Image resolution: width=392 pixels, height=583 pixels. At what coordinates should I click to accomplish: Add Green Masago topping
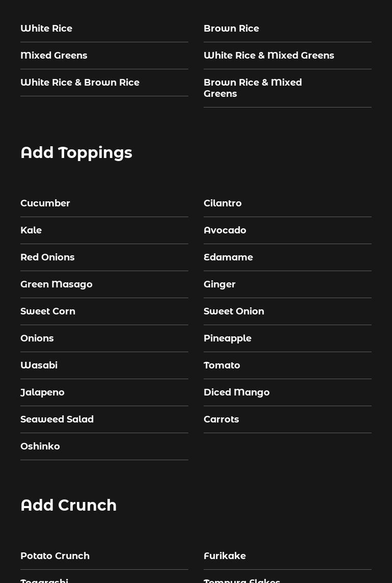click(x=57, y=284)
